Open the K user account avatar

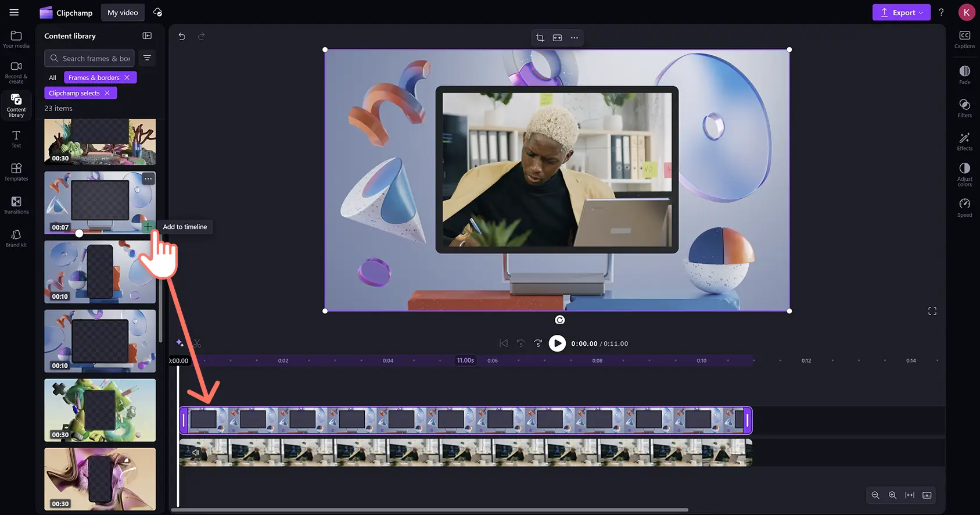[966, 12]
